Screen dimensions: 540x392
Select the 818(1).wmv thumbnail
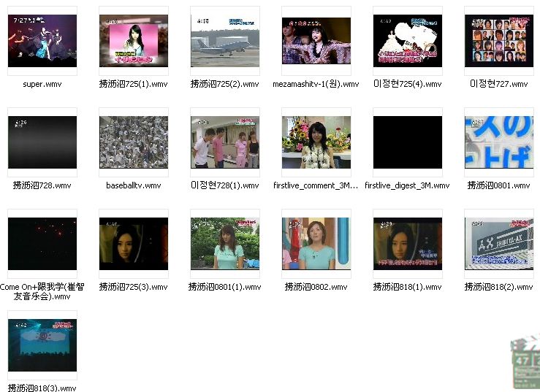click(408, 244)
